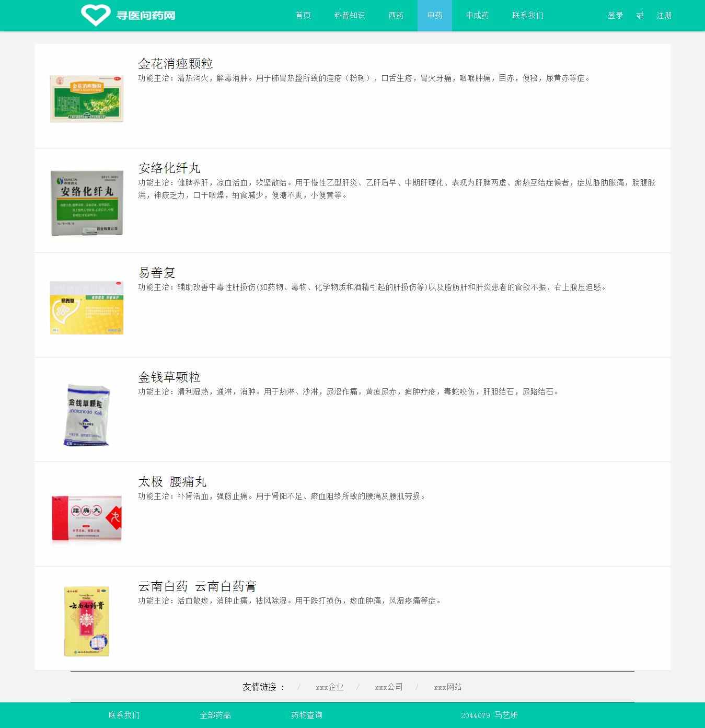Select the highlighted 中药 tab
This screenshot has width=705, height=728.
click(435, 16)
